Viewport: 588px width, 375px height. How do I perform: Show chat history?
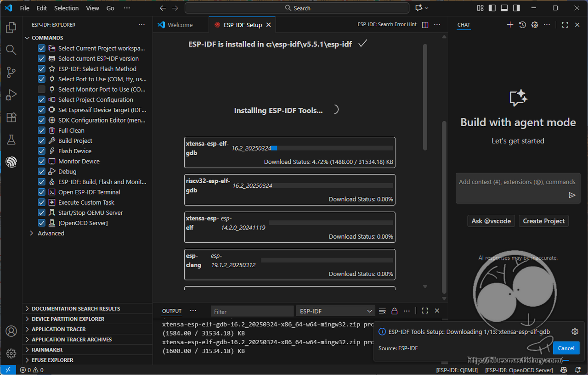[522, 25]
